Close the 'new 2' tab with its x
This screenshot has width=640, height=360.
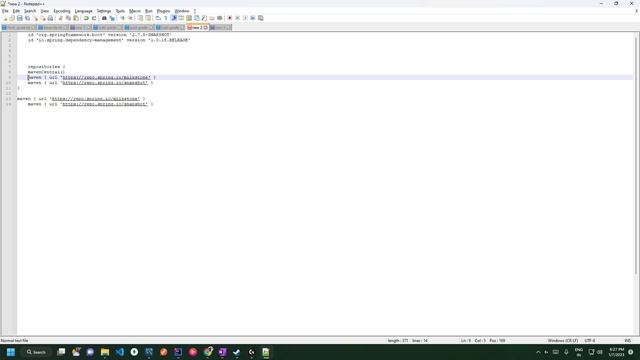point(206,28)
